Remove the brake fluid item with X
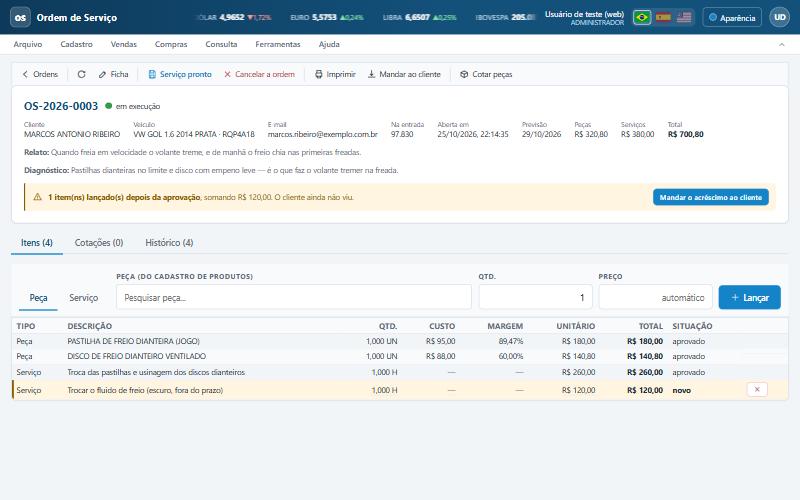 (x=757, y=390)
